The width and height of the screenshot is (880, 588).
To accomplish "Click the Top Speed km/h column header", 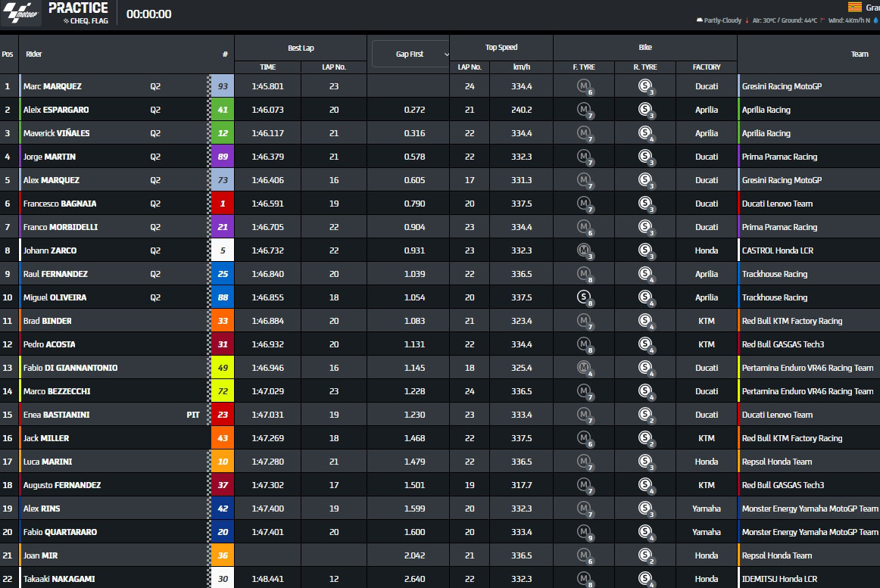I will click(x=521, y=67).
